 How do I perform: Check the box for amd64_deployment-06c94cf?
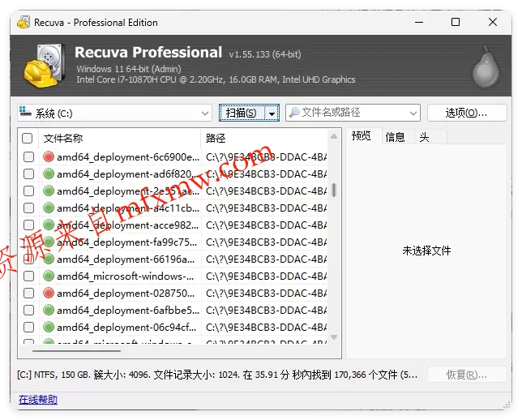pos(29,327)
